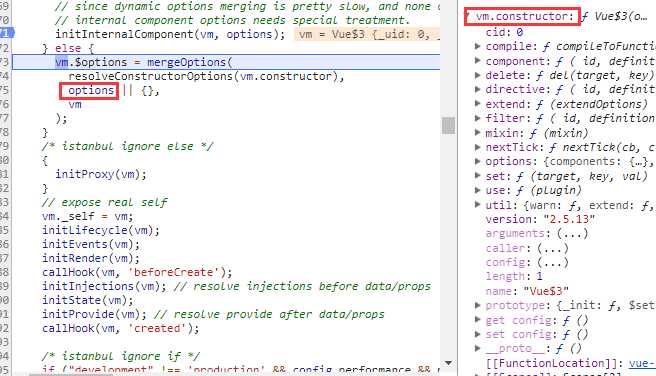Expand the nextTick function property
The width and height of the screenshot is (656, 376).
pyautogui.click(x=477, y=147)
